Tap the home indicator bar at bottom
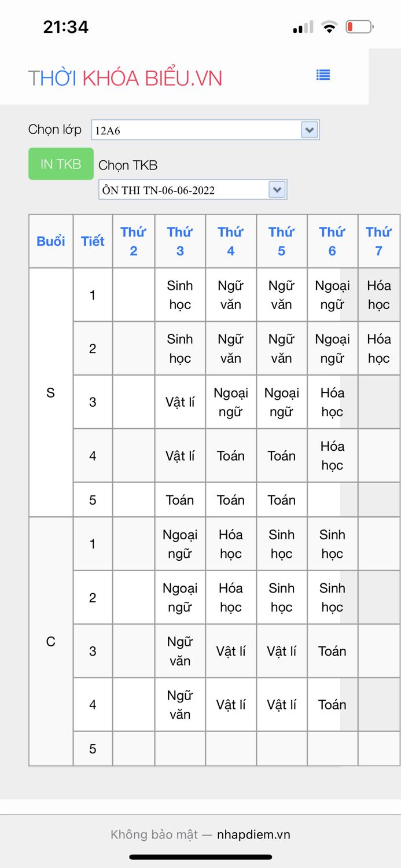401x868 pixels. (200, 857)
